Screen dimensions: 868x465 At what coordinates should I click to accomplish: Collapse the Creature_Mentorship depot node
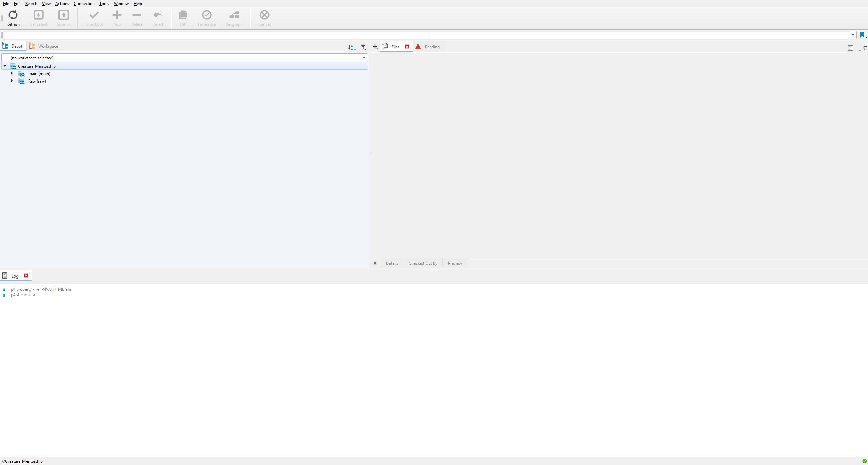tap(5, 66)
